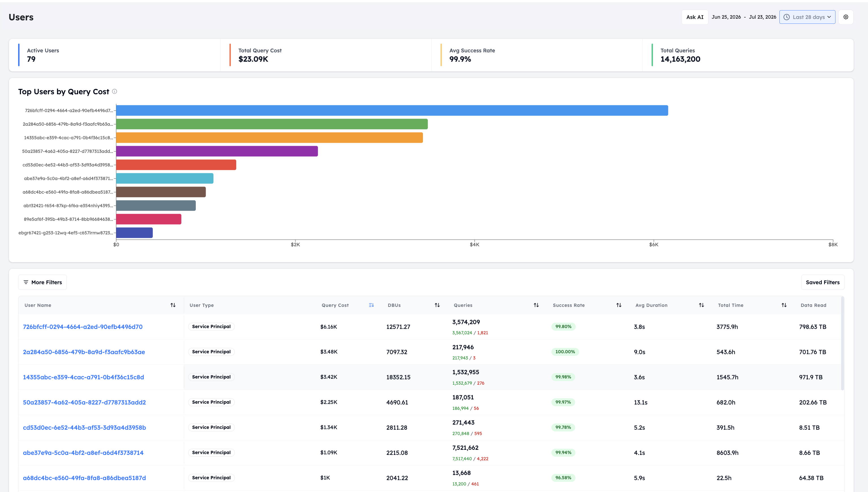Click the 7,521,662 queries count

pos(465,448)
